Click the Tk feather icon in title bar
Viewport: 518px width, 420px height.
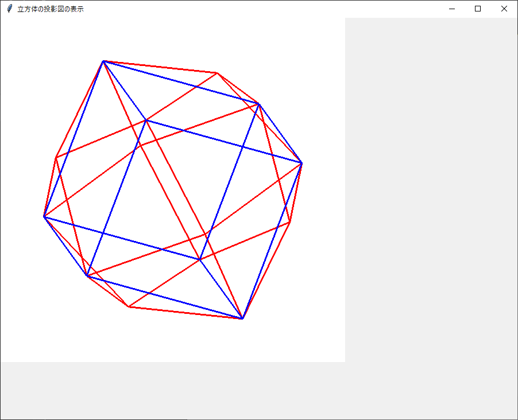pyautogui.click(x=10, y=9)
